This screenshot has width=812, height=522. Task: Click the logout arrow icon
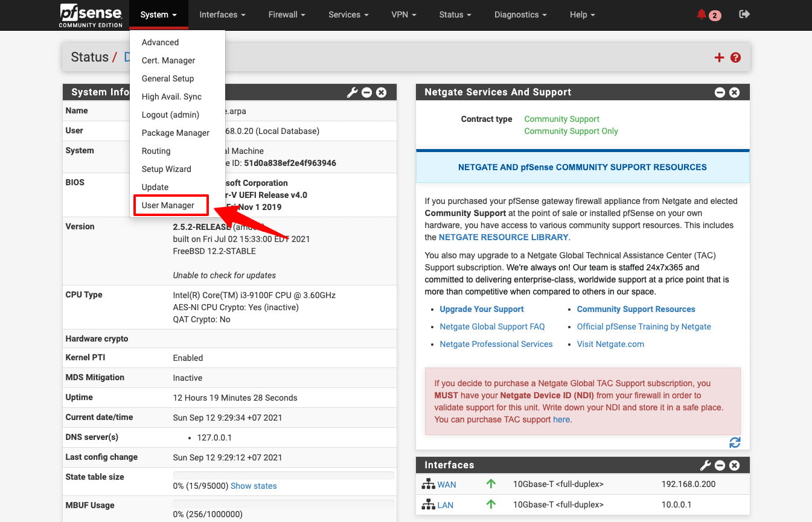pos(744,14)
